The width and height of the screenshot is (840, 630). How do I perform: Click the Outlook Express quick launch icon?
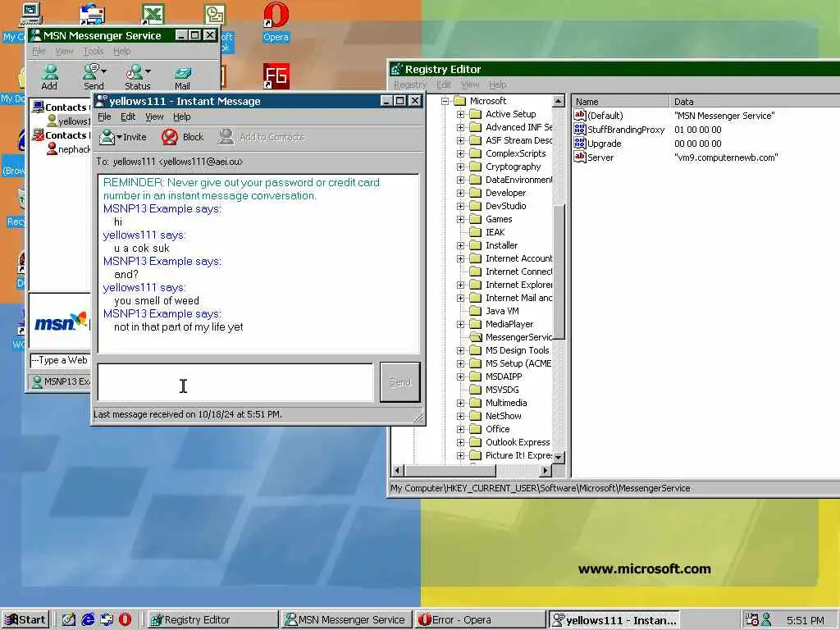click(x=107, y=620)
